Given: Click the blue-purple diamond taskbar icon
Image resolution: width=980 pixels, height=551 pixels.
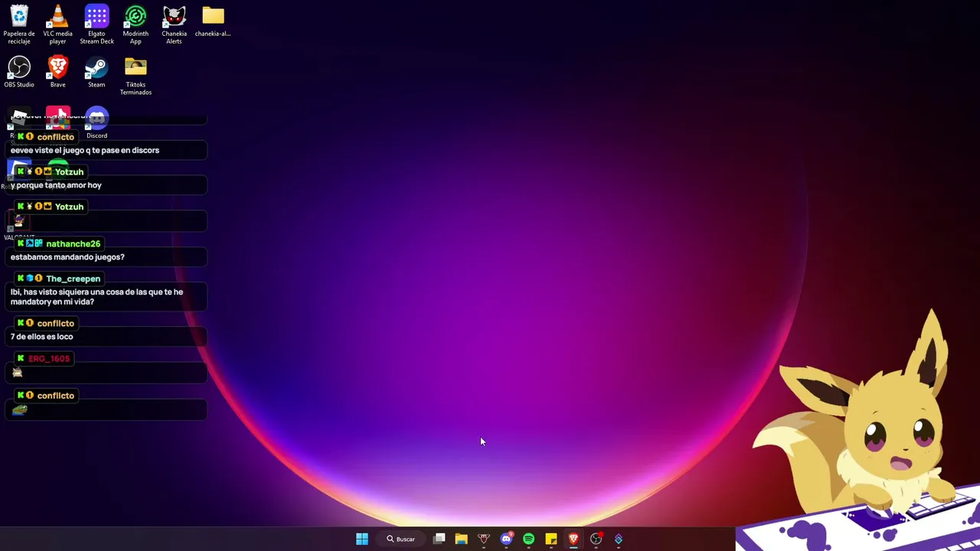Looking at the screenshot, I should [619, 540].
